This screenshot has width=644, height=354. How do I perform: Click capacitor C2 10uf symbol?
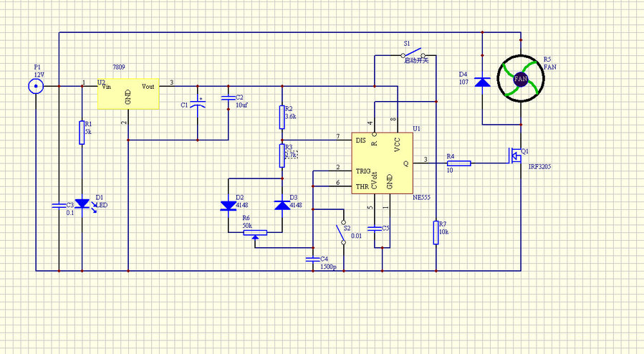tap(229, 97)
